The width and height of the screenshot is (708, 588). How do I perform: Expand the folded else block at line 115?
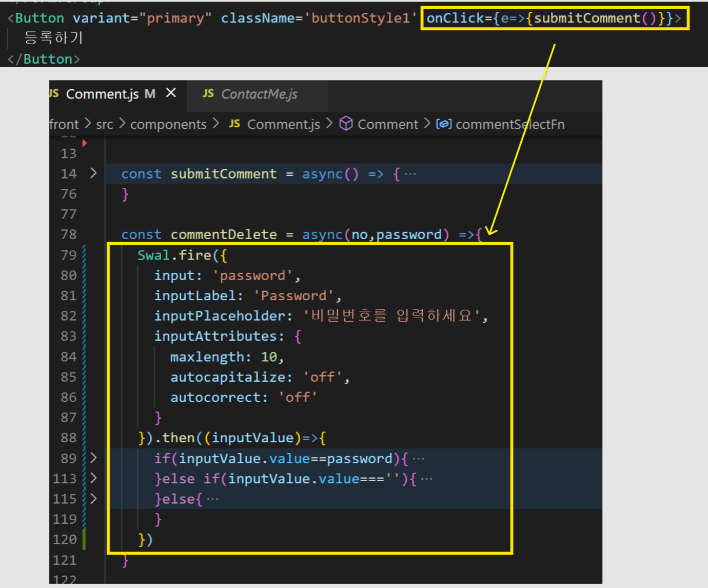click(x=93, y=498)
